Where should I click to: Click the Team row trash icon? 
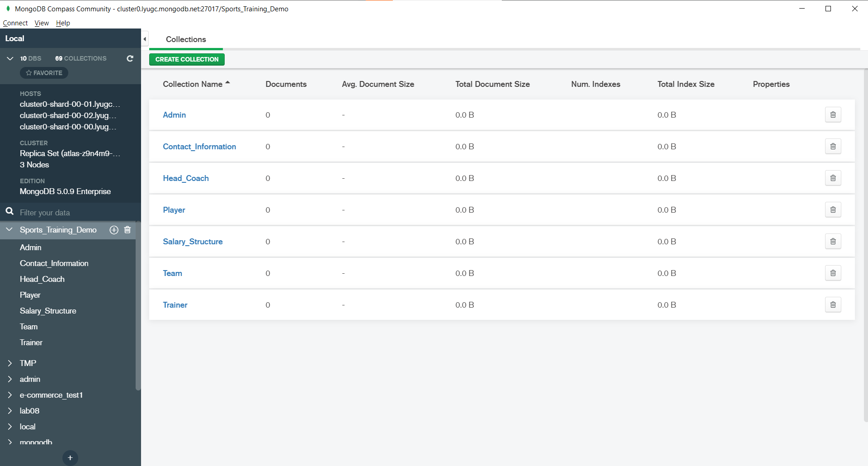click(x=833, y=273)
